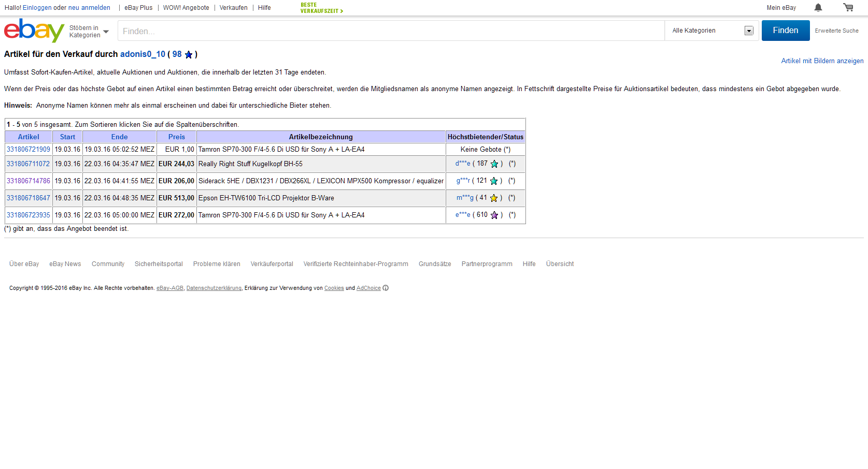Click Keine Gebote status cell
Screen dimensions: 868x469
click(x=486, y=150)
